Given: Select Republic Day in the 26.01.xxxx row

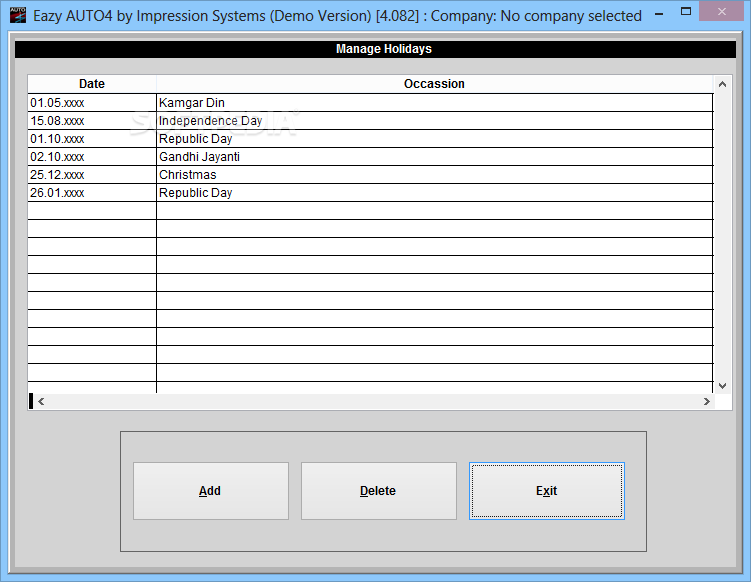Looking at the screenshot, I should (434, 193).
